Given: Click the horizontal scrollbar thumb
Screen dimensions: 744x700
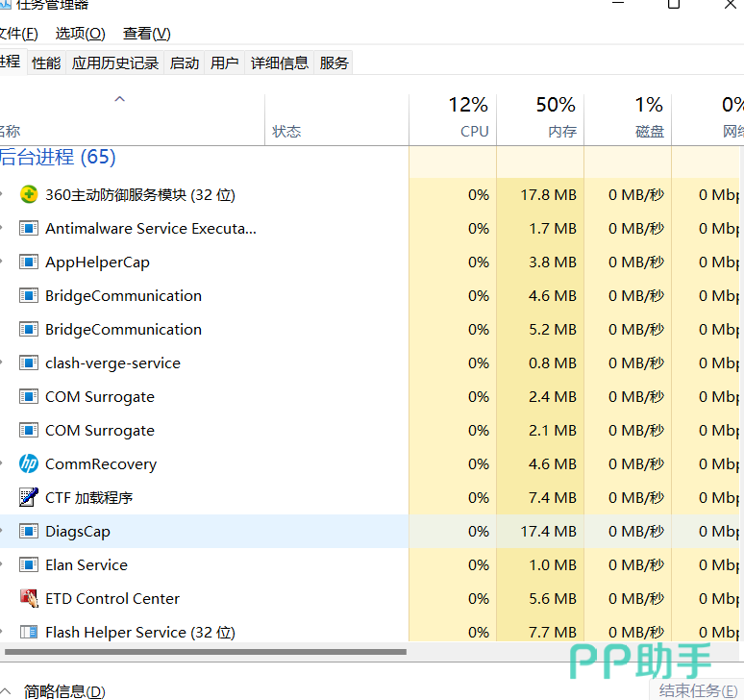Looking at the screenshot, I should point(205,652).
